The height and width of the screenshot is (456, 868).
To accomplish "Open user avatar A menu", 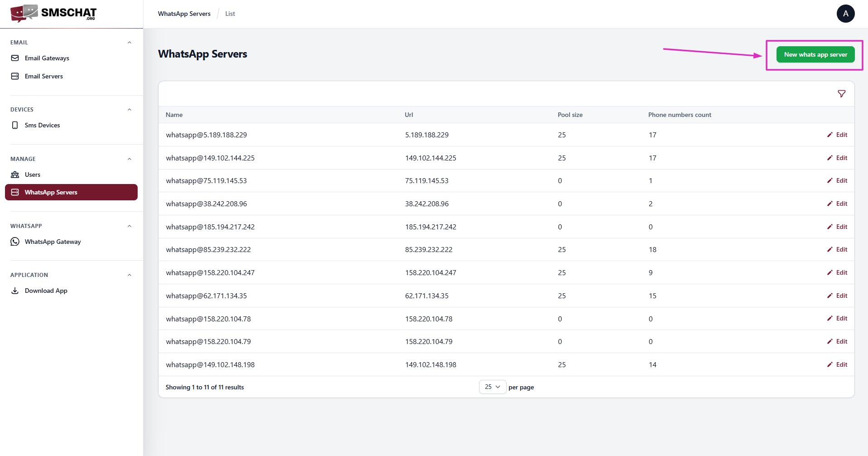I will click(x=845, y=14).
